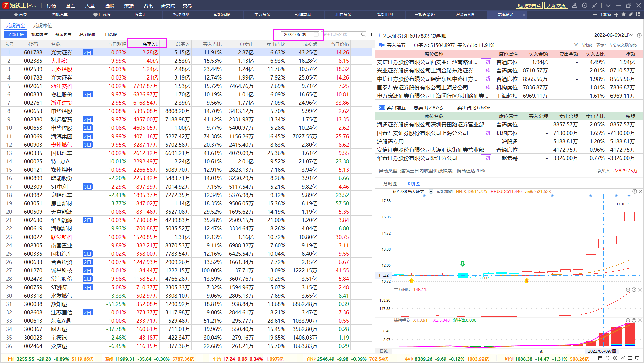Click the 2022-06-09 date input field
Viewport: 644px width, 363px height.
(299, 34)
